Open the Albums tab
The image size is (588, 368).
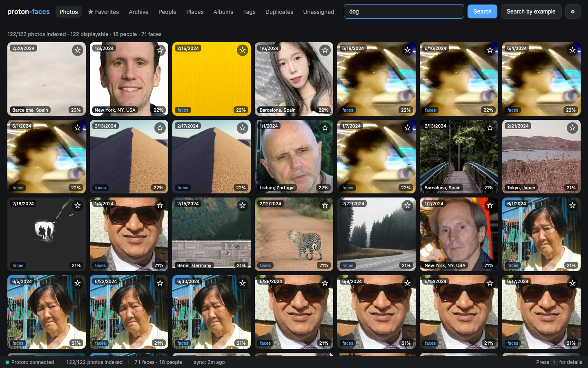(223, 12)
